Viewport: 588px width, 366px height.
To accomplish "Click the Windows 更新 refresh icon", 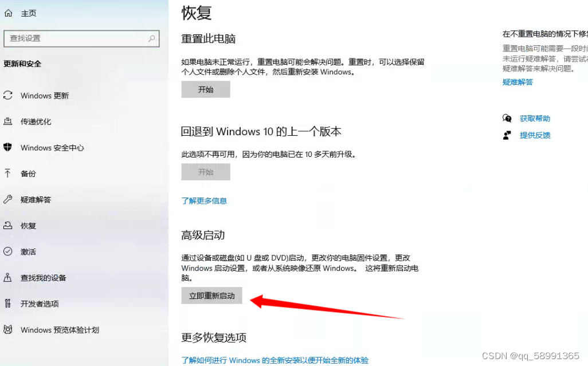I will 8,95.
